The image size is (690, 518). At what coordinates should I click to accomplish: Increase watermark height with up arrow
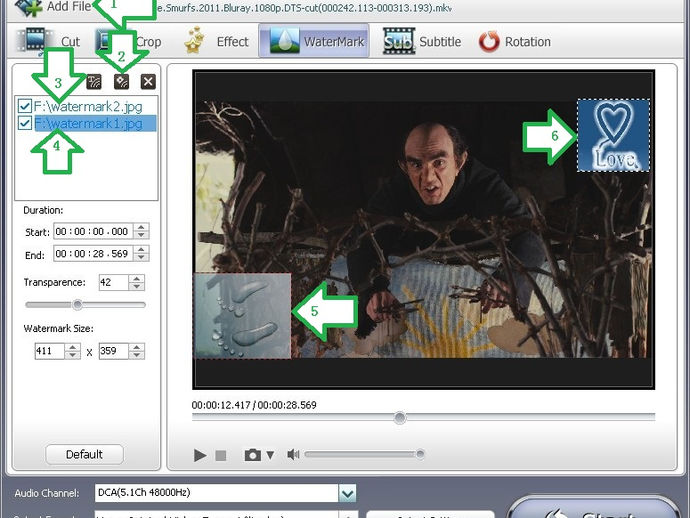[x=137, y=347]
